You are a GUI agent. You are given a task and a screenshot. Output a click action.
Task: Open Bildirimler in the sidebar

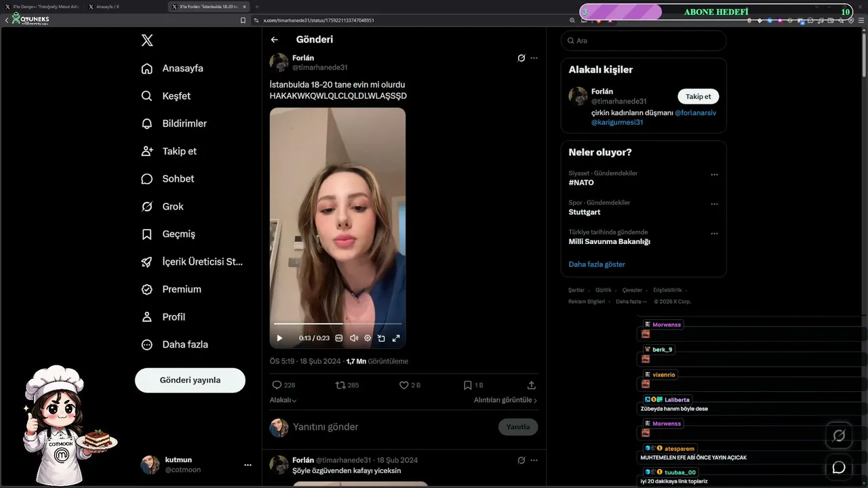[174, 123]
